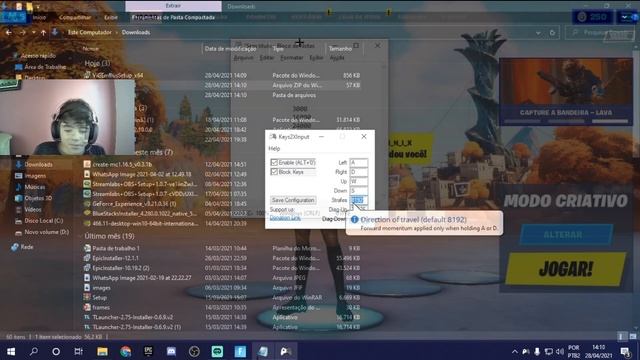This screenshot has height=360, width=640.
Task: Select Imagens in navigation pane
Action: (x=35, y=176)
